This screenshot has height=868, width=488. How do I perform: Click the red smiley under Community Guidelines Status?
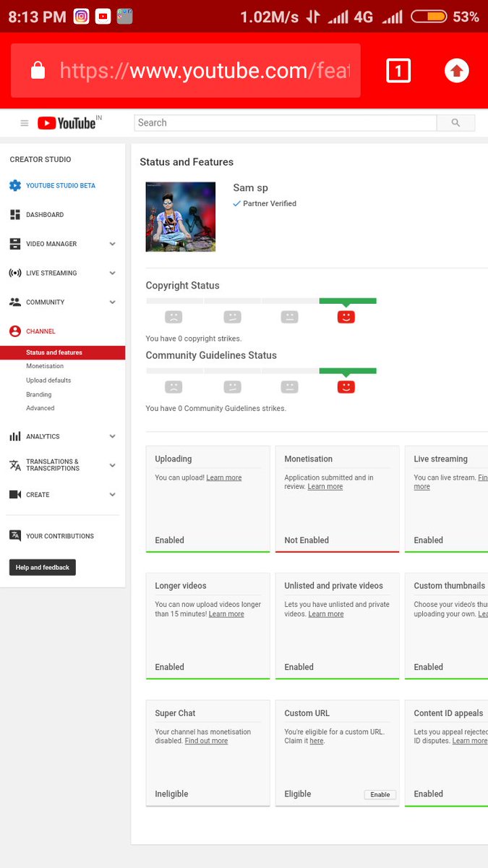point(346,387)
